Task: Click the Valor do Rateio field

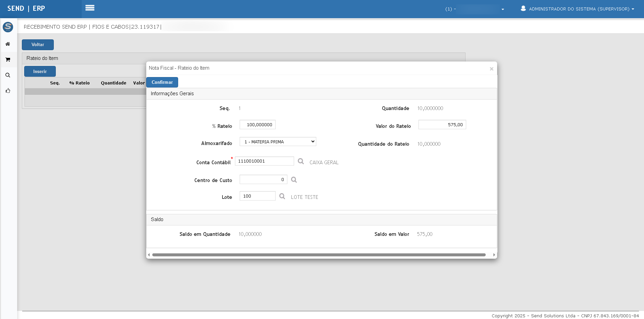Action: [x=442, y=125]
